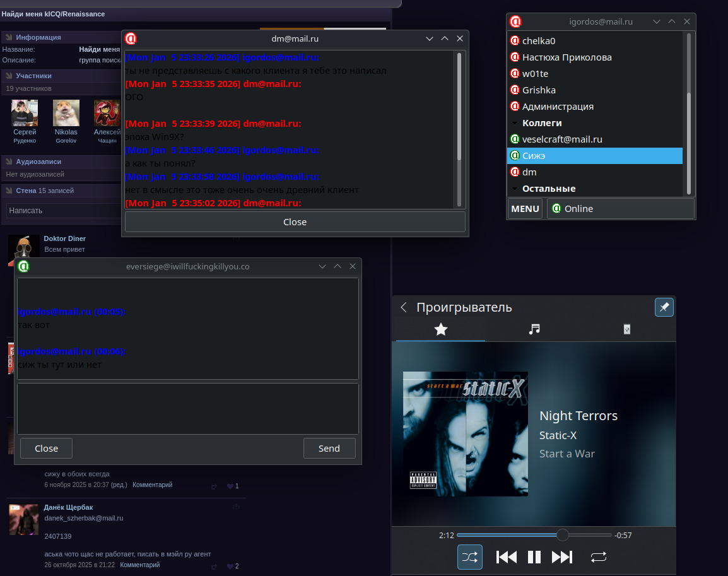Collapse the Аудиозаписи section
The image size is (728, 576).
(x=9, y=162)
